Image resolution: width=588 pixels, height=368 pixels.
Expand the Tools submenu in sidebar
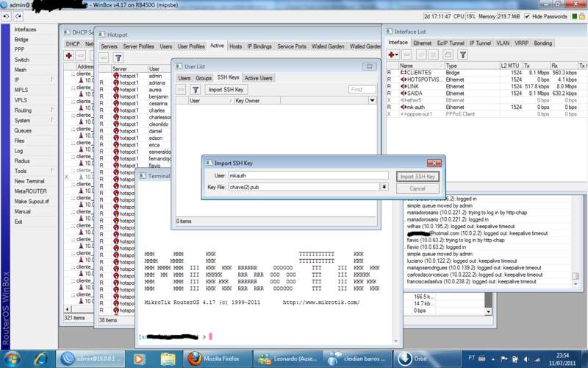[x=52, y=171]
